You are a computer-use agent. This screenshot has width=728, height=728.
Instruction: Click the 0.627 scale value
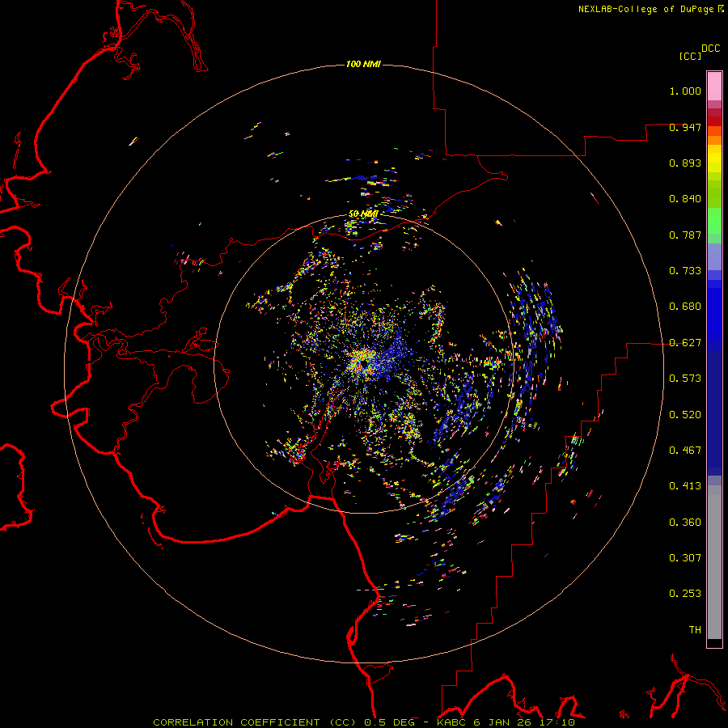(685, 343)
